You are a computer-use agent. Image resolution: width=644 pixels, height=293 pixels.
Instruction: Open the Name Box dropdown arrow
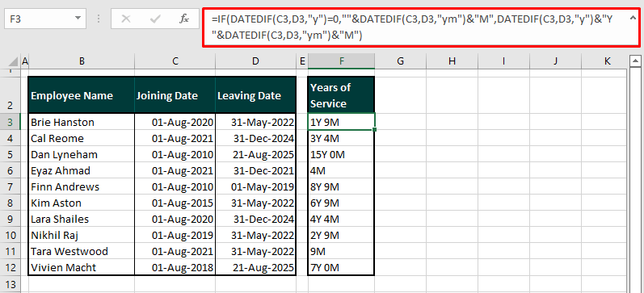(78, 19)
